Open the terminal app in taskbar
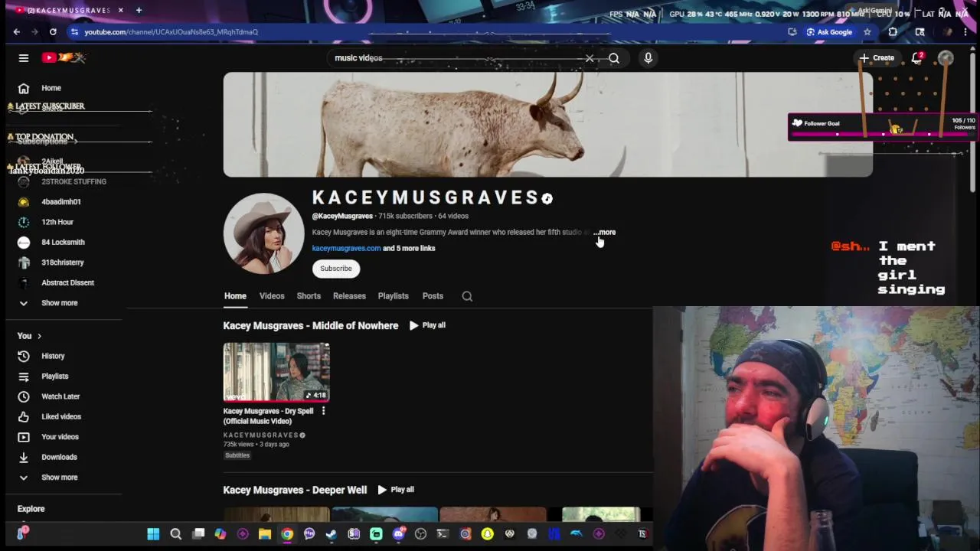 point(443,534)
